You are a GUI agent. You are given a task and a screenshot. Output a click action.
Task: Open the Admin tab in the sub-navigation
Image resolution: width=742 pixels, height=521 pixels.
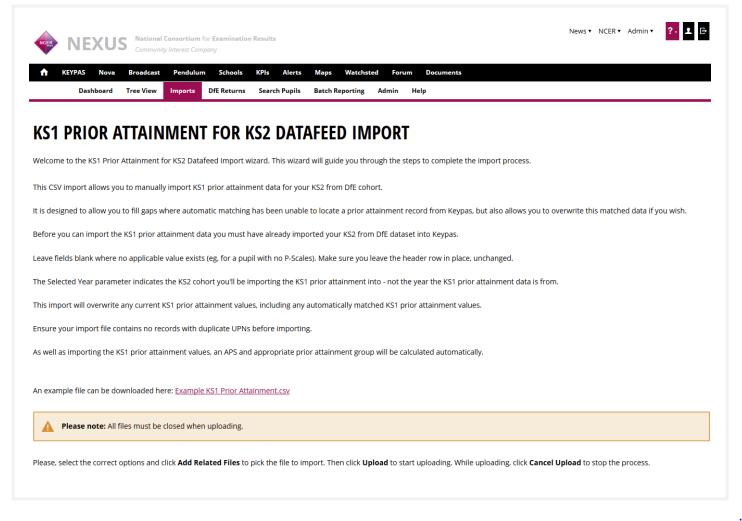pyautogui.click(x=388, y=90)
